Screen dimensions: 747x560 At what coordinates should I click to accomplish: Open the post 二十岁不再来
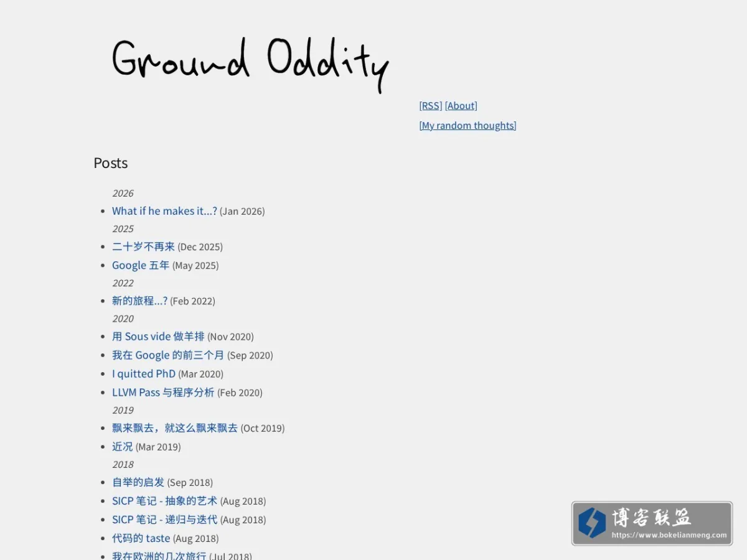[143, 246]
